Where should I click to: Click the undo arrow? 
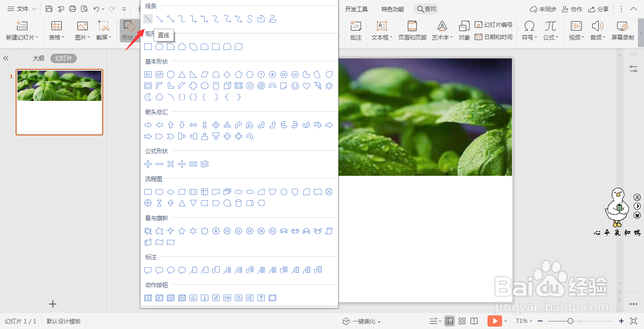(x=97, y=9)
